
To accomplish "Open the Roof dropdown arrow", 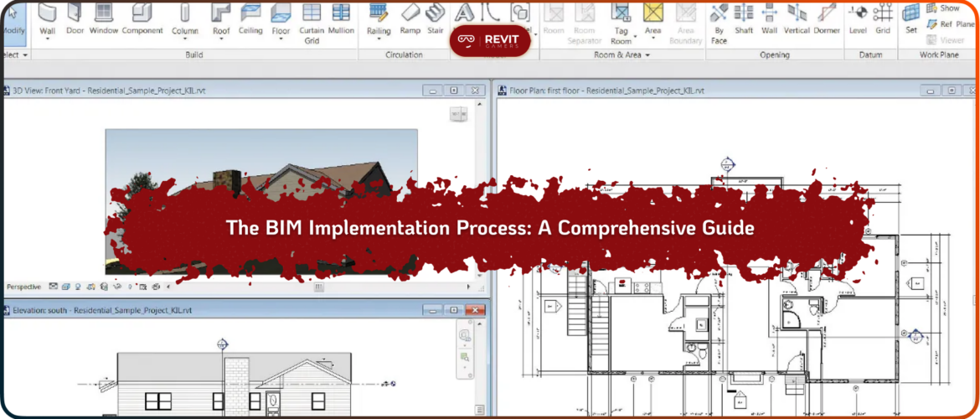I will pyautogui.click(x=220, y=39).
